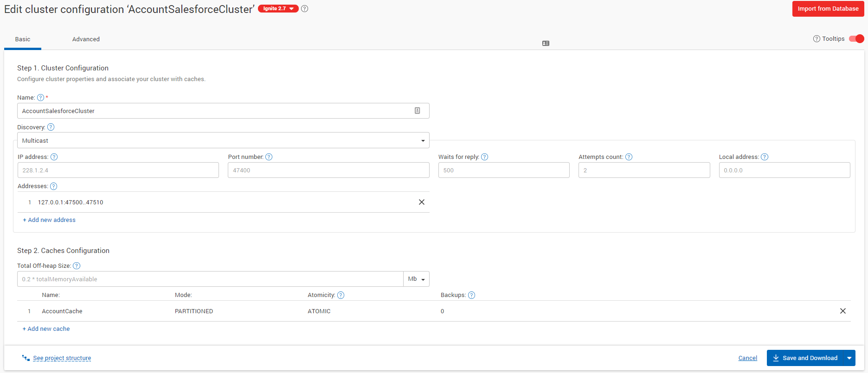The width and height of the screenshot is (868, 373).
Task: Click the Import from Database button
Action: pyautogui.click(x=828, y=9)
